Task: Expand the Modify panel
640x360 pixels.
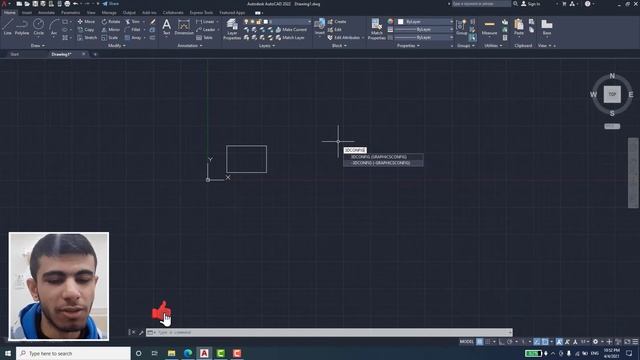Action: point(117,46)
